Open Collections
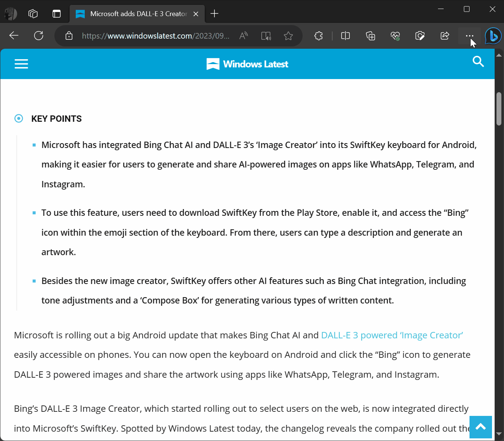This screenshot has height=441, width=504. 370,36
